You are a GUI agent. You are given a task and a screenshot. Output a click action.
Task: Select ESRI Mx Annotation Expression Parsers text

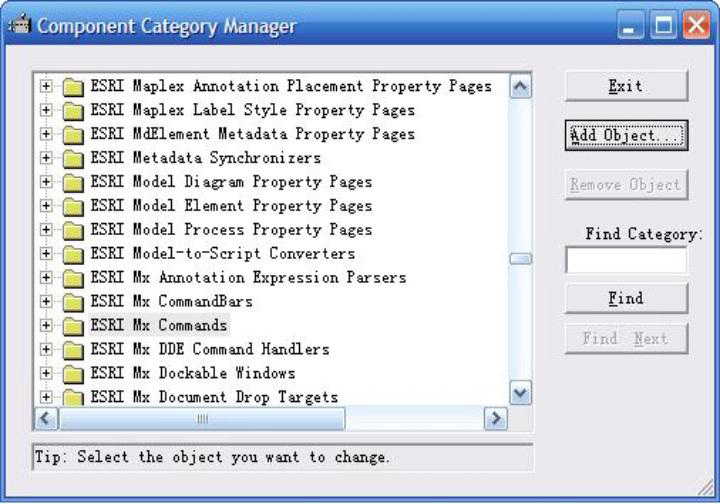[248, 277]
